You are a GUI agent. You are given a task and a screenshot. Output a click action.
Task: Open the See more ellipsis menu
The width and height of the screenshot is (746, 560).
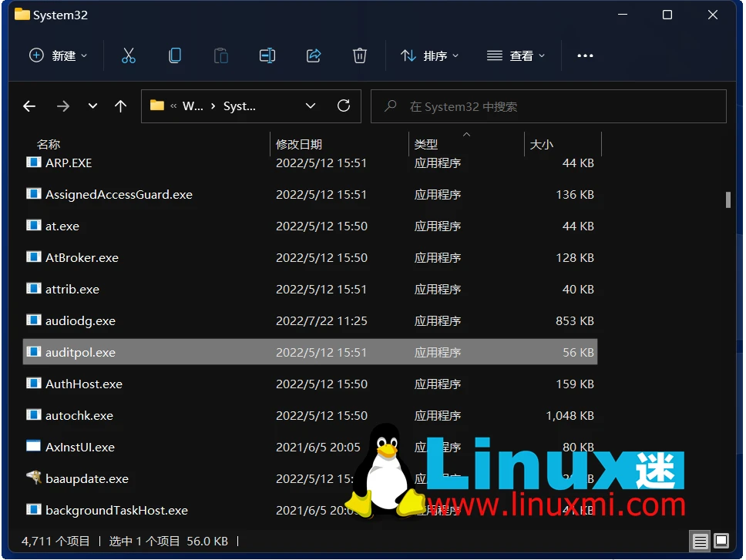pyautogui.click(x=584, y=55)
